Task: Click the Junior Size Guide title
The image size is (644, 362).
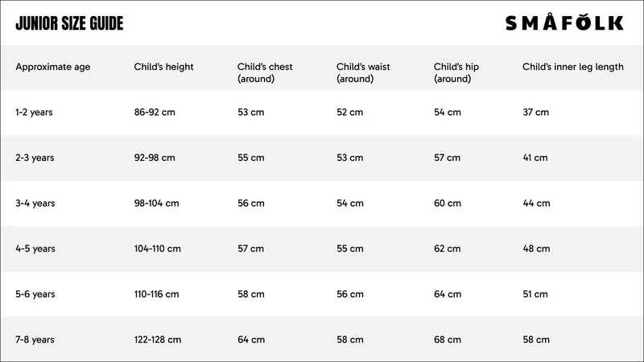Action: pyautogui.click(x=69, y=23)
